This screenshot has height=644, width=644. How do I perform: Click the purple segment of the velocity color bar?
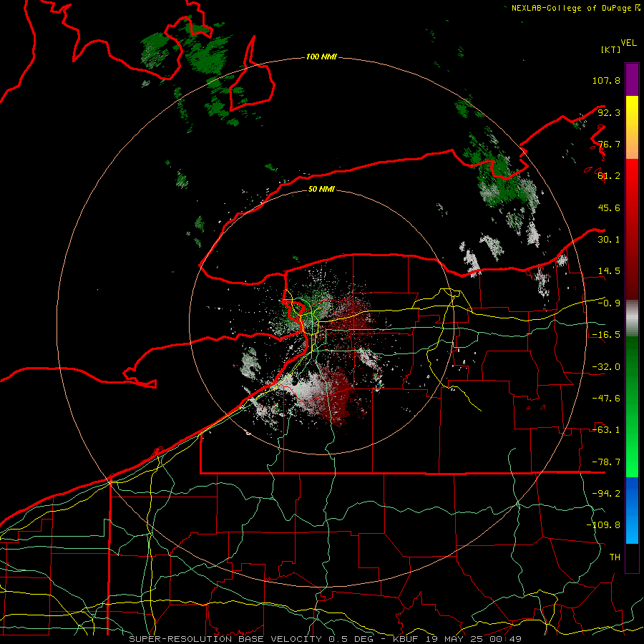tap(632, 79)
